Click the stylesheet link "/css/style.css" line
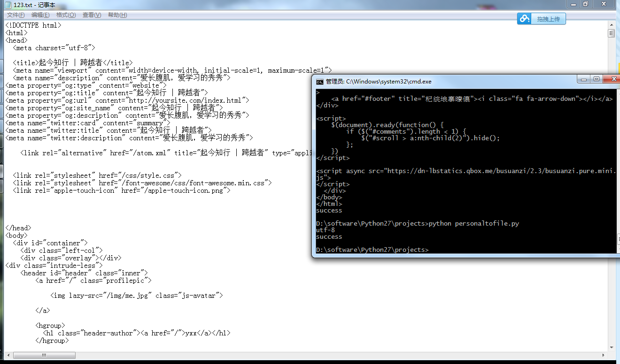The width and height of the screenshot is (620, 364). (x=97, y=175)
